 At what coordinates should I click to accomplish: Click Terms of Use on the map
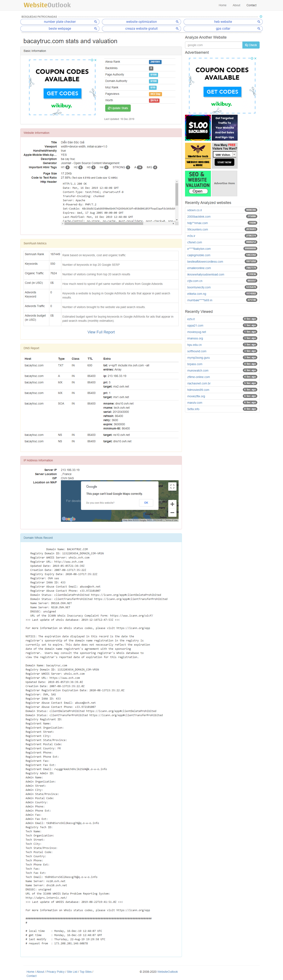171,520
